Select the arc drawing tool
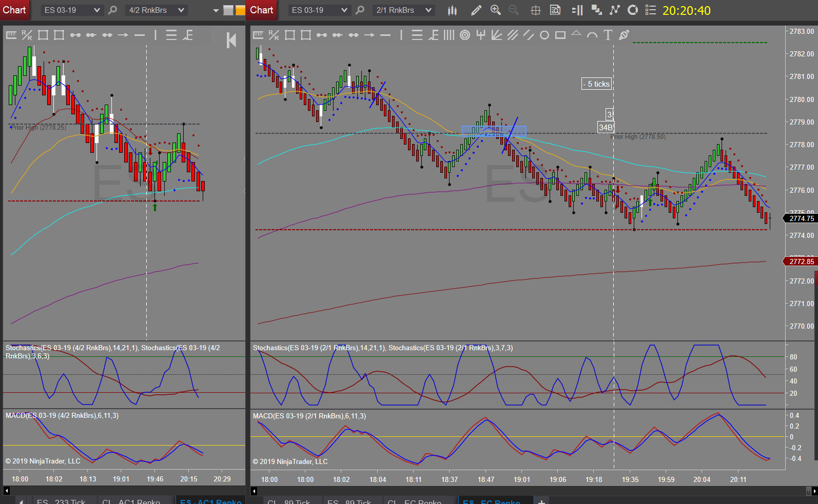The height and width of the screenshot is (504, 818). pos(592,35)
